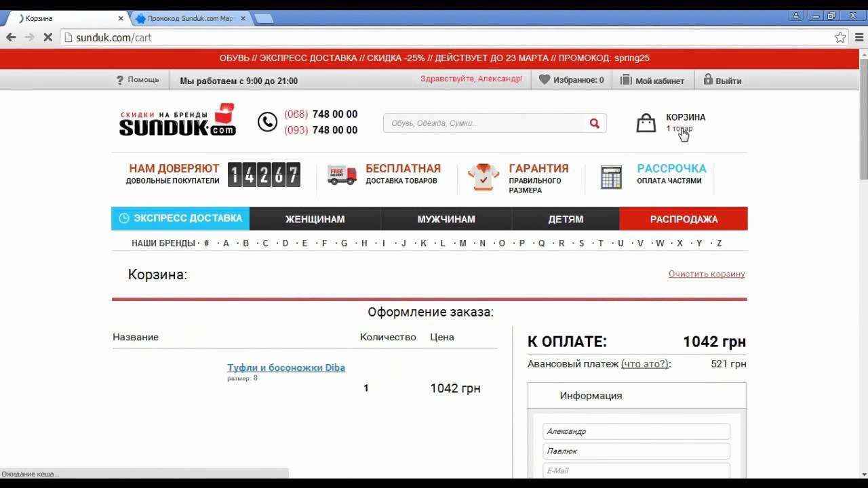The image size is (868, 488).
Task: Click brand letter A
Action: point(226,243)
